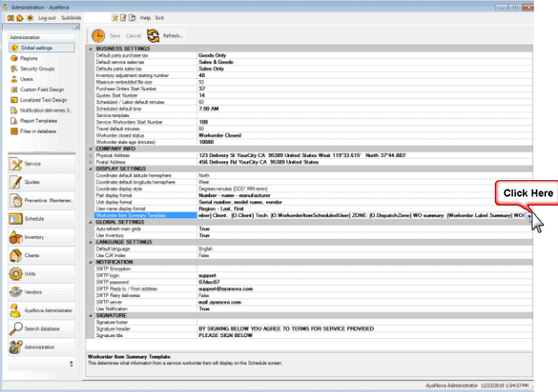Image resolution: width=558 pixels, height=392 pixels.
Task: Click the navigation pane configure chevron at bottom
Action: tap(72, 363)
